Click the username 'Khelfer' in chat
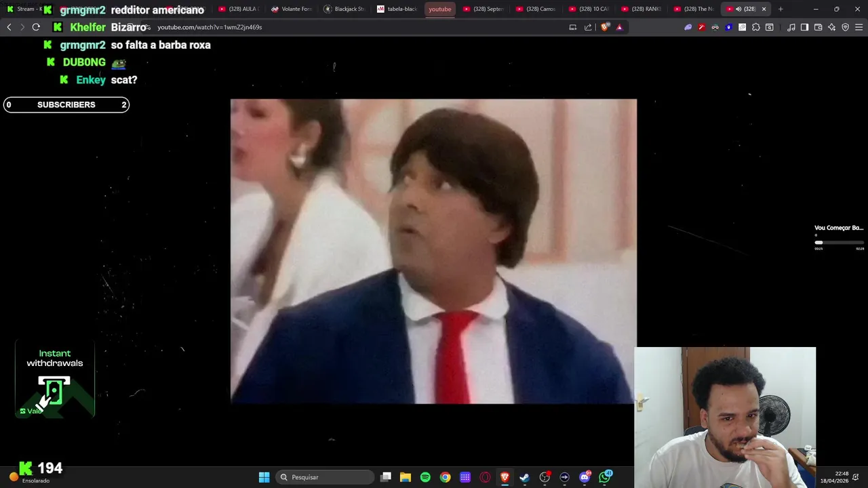The image size is (868, 488). 88,27
